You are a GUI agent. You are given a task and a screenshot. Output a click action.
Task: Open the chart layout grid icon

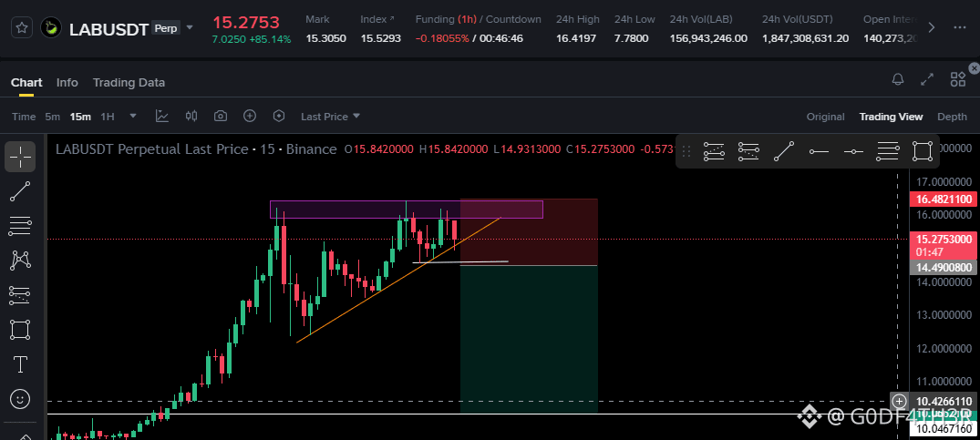[x=957, y=79]
